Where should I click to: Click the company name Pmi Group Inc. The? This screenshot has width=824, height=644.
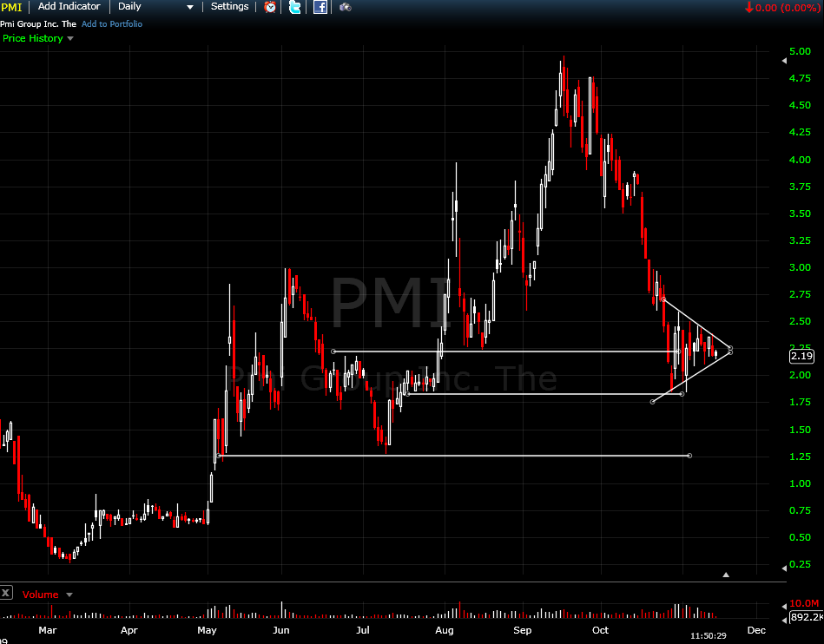[x=38, y=23]
